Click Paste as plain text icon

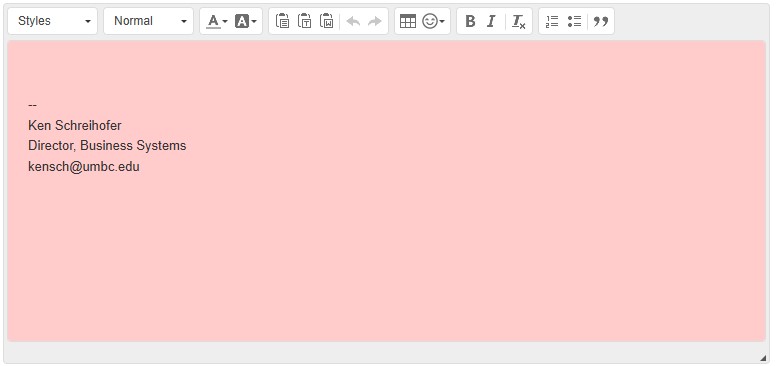pos(304,21)
